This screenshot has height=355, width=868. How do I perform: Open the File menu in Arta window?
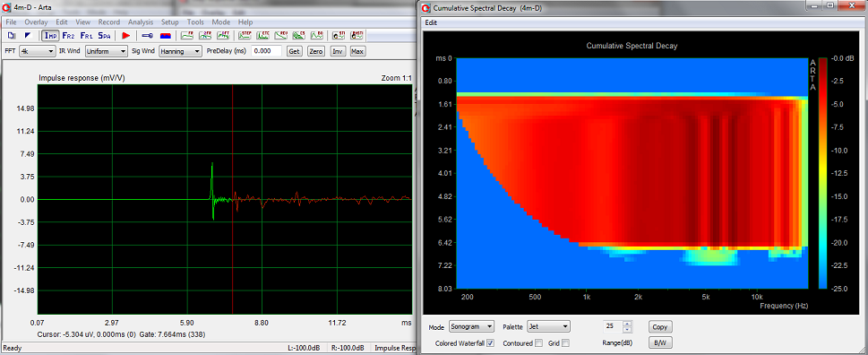(11, 22)
